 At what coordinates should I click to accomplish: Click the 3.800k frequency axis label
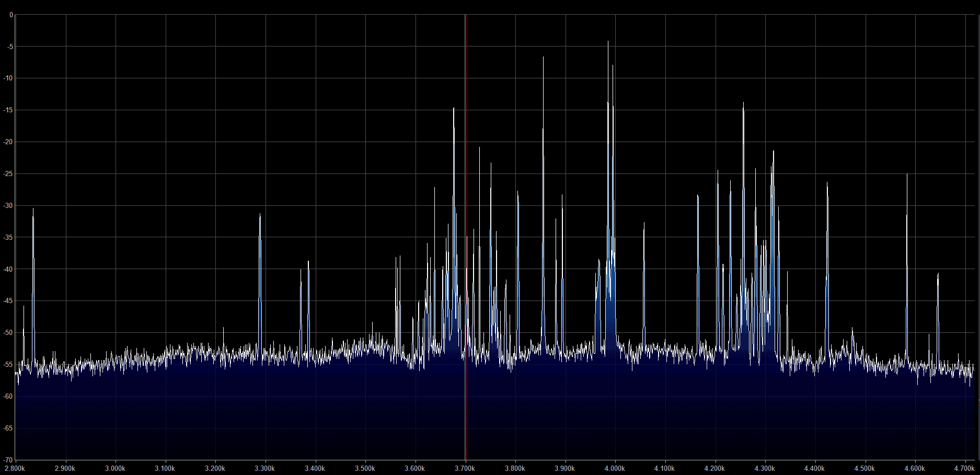[515, 469]
